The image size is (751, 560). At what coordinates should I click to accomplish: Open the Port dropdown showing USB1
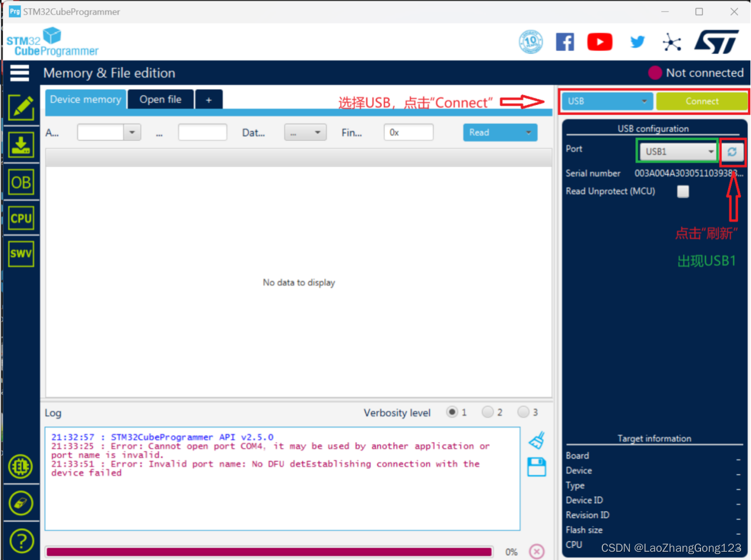(x=676, y=151)
